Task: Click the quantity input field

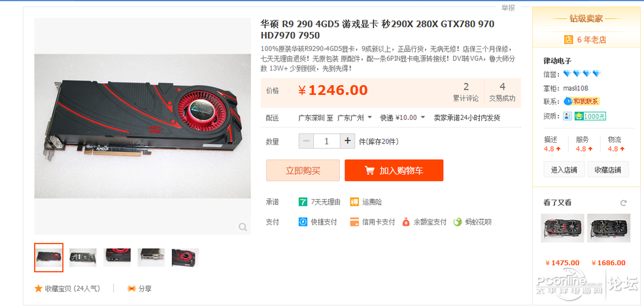Action: (327, 141)
